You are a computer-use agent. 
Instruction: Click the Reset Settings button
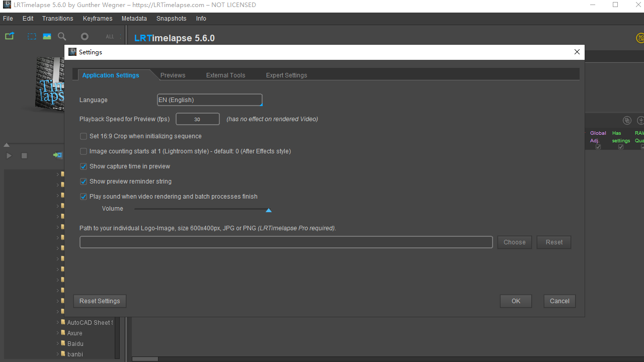[x=100, y=301]
